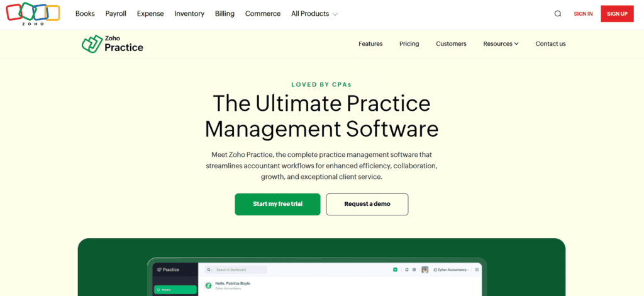Click the green Z organization icon
This screenshot has width=644, height=296.
[x=208, y=285]
